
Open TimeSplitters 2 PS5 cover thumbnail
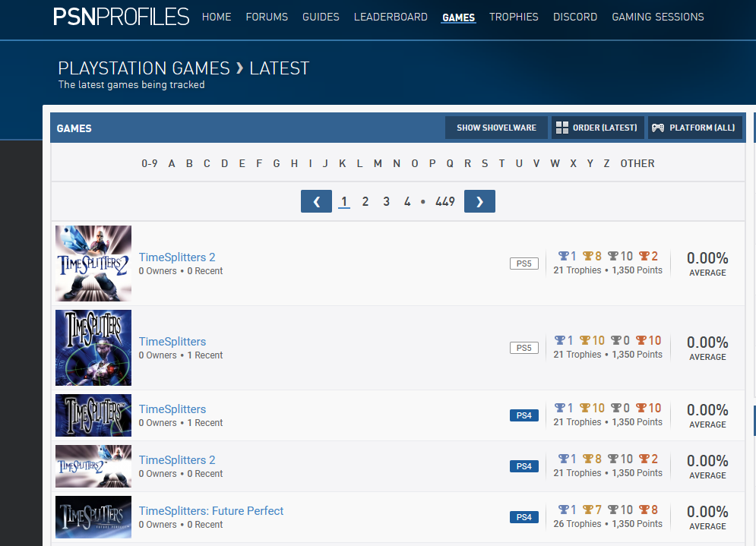[93, 264]
